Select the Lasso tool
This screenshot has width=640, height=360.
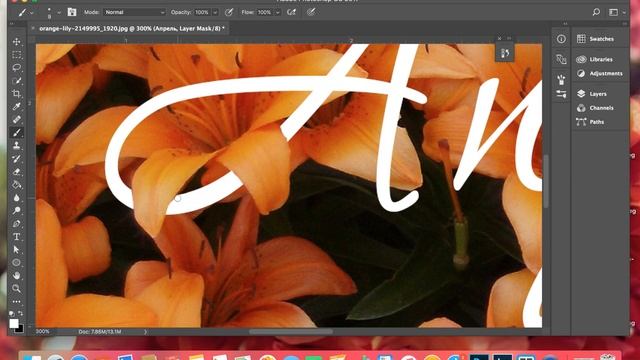[16, 67]
